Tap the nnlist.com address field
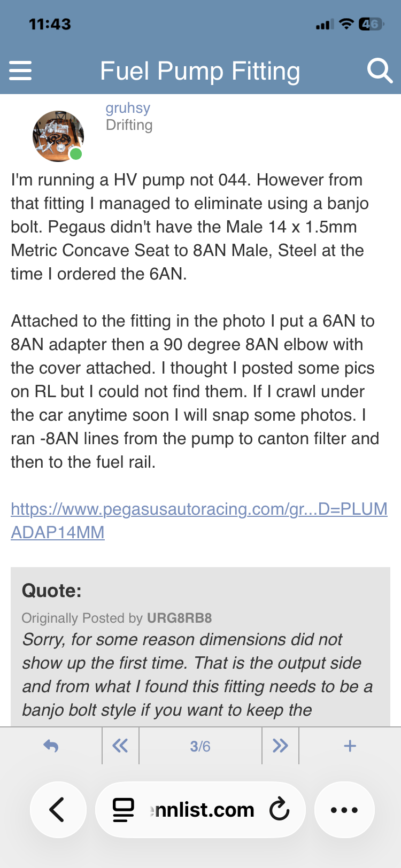Screen dimensions: 401x868 pyautogui.click(x=203, y=810)
